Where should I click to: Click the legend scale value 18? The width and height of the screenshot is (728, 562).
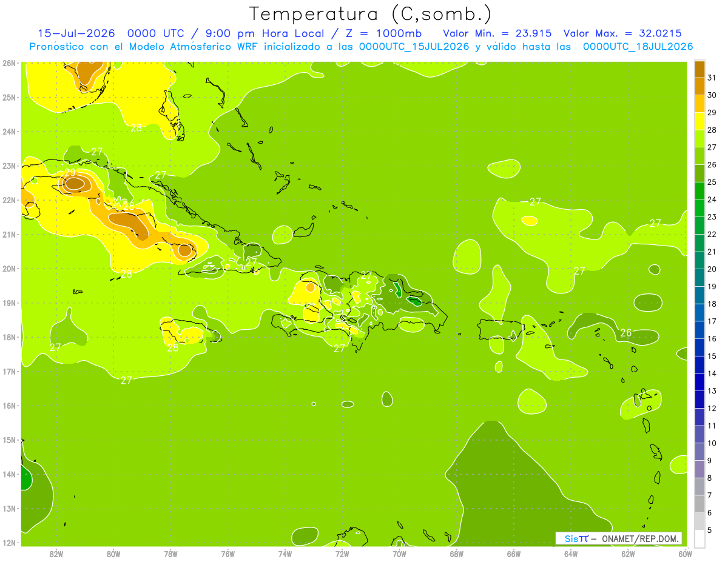click(x=712, y=304)
